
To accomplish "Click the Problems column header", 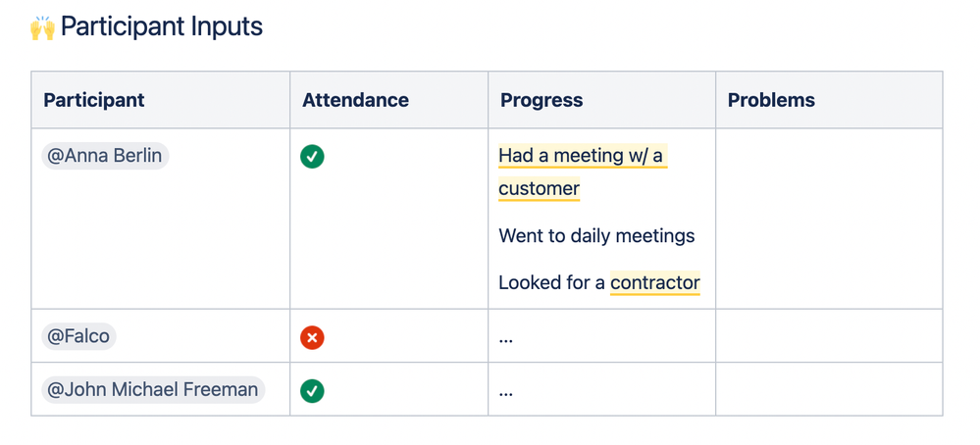I will [771, 100].
